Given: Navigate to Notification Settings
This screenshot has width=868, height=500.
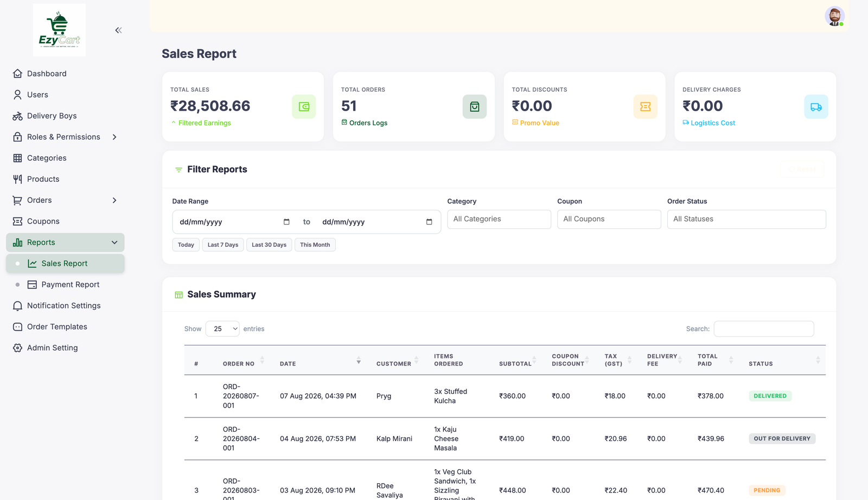Looking at the screenshot, I should tap(65, 306).
